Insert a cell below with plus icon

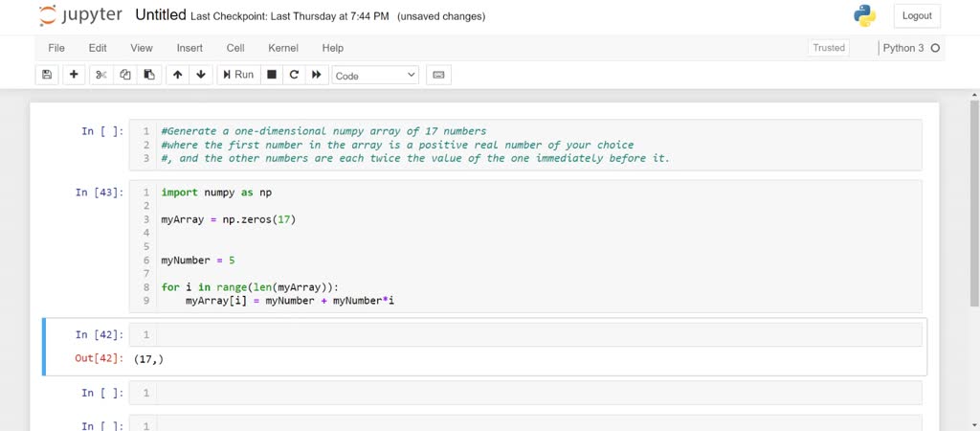point(74,75)
